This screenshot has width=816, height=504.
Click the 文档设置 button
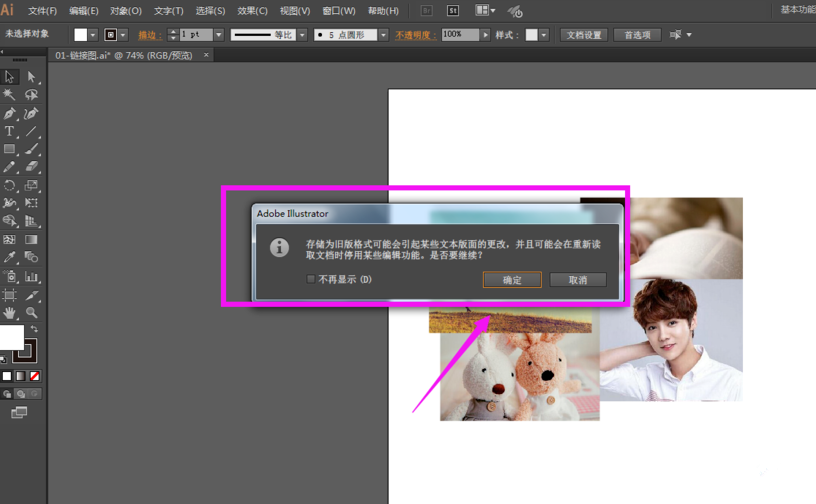pyautogui.click(x=585, y=35)
